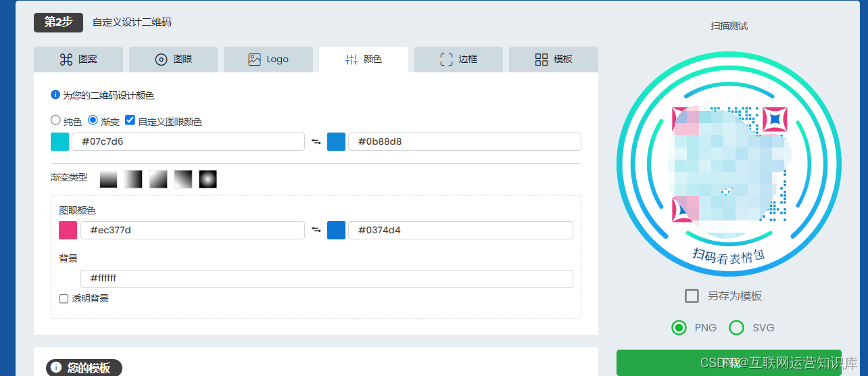Click the #07c7d6 hex input field
This screenshot has width=868, height=376.
188,141
